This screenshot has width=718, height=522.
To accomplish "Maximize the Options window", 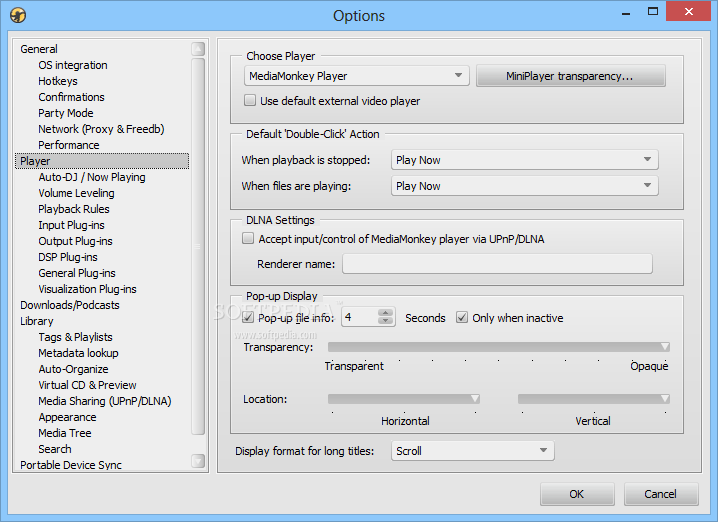I will (653, 12).
